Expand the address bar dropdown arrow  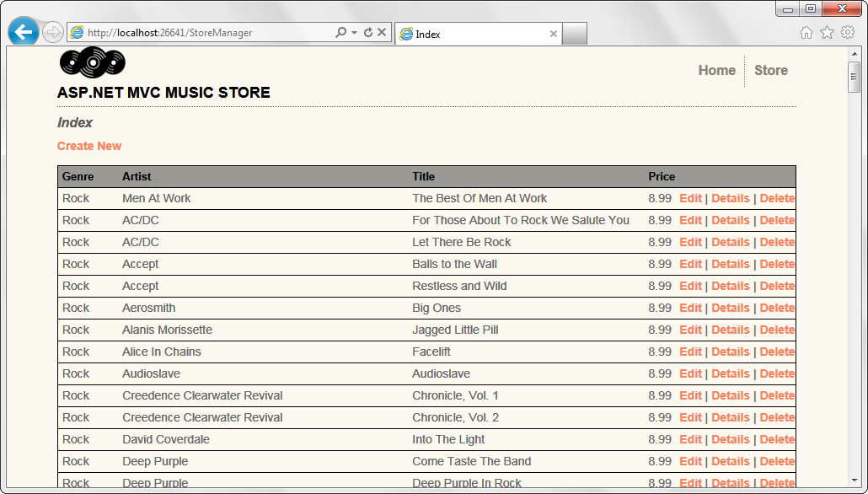click(x=355, y=33)
